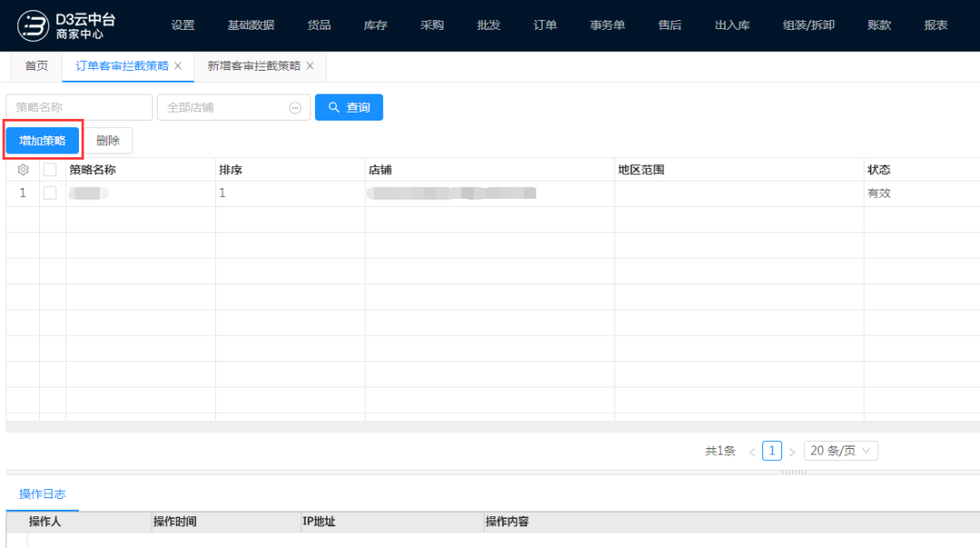This screenshot has width=980, height=548.
Task: Check the checkbox for row 1
Action: [x=50, y=193]
